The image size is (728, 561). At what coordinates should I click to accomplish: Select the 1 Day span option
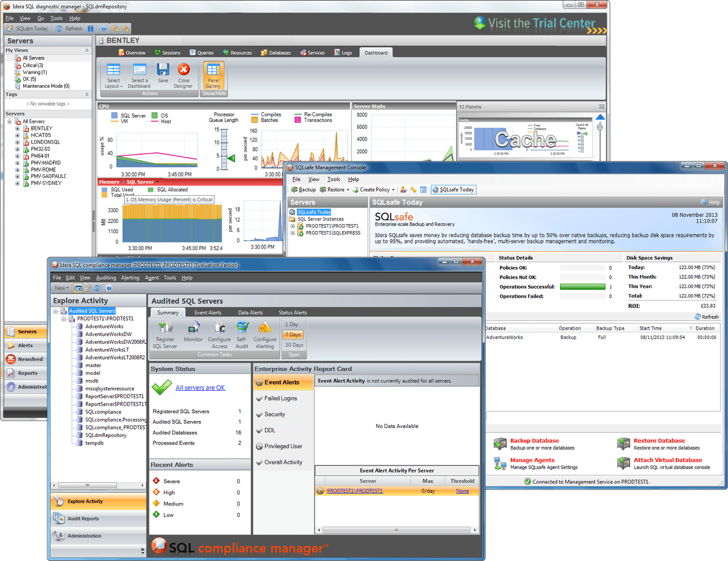pos(292,324)
